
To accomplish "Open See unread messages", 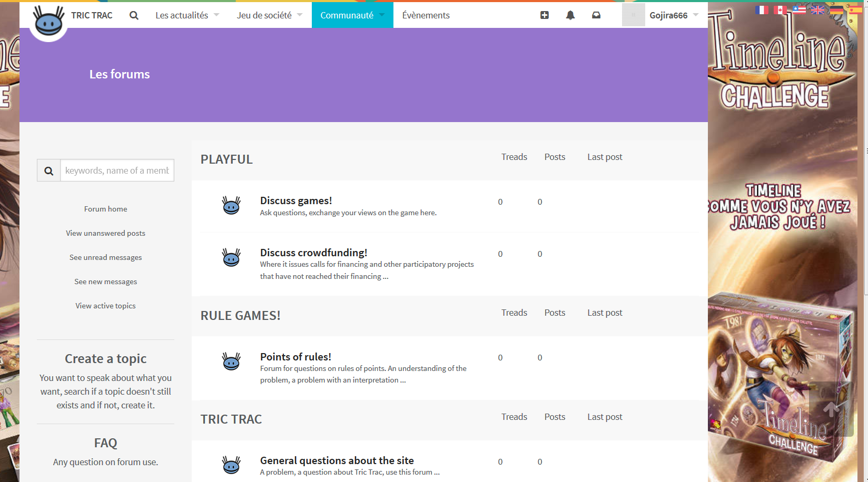I will tap(106, 257).
